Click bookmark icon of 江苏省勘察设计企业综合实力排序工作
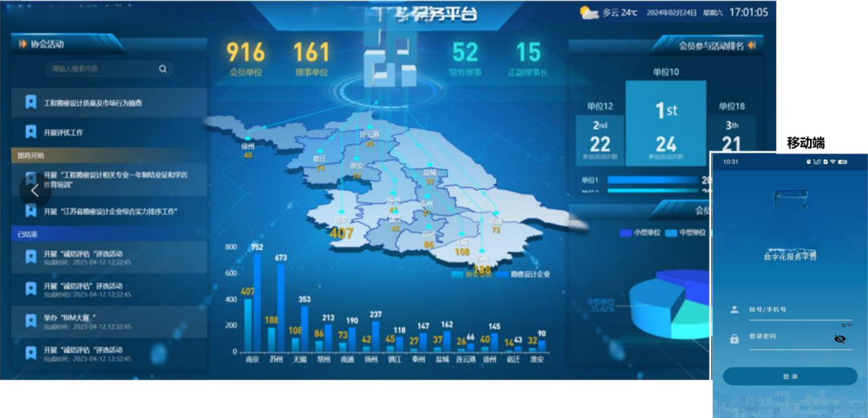 [31, 211]
